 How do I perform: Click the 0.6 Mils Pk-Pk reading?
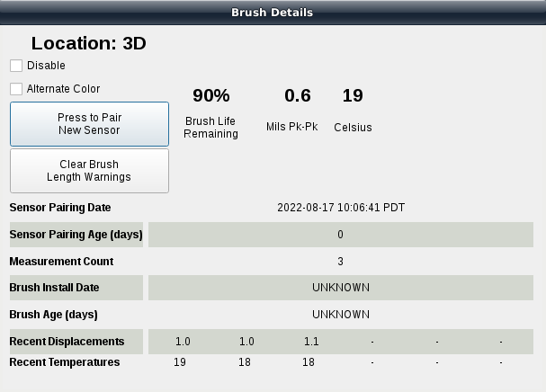tap(297, 95)
